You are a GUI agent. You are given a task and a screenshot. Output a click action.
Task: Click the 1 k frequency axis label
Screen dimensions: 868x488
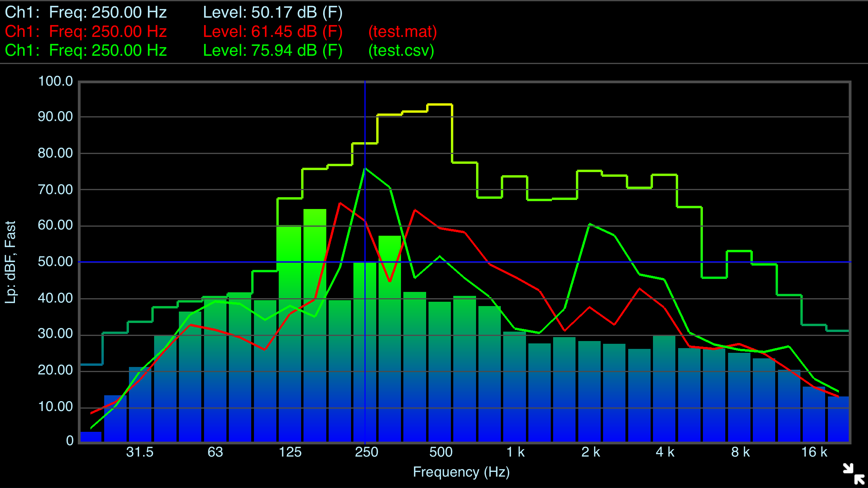(x=515, y=452)
